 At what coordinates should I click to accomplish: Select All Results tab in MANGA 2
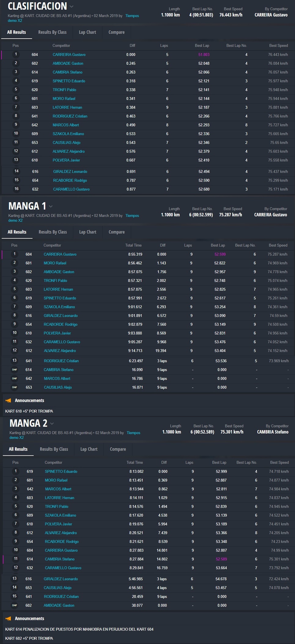18,449
